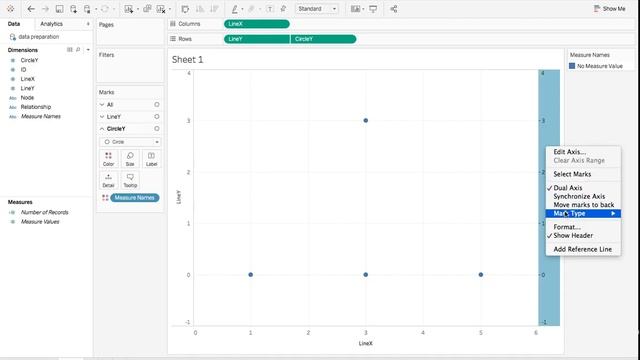
Task: Click the Clear Sheet icon
Action: [x=161, y=9]
